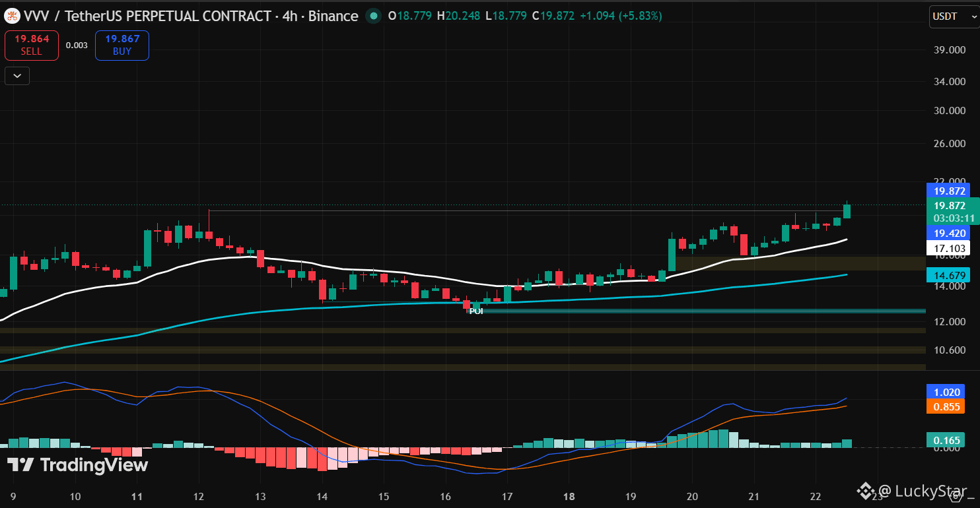Viewport: 980px width, 508px height.
Task: Click the 10.600 price axis value
Action: click(x=950, y=350)
